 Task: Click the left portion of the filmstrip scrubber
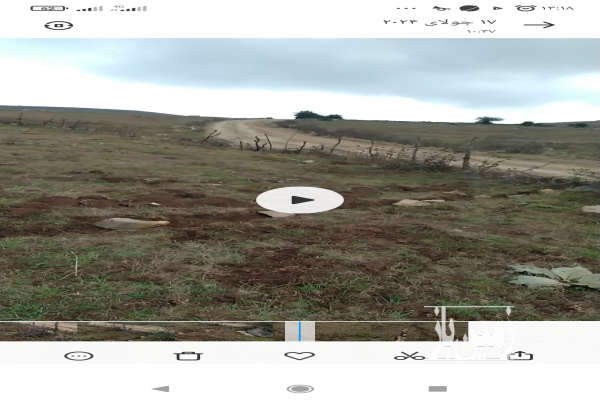pos(100,328)
